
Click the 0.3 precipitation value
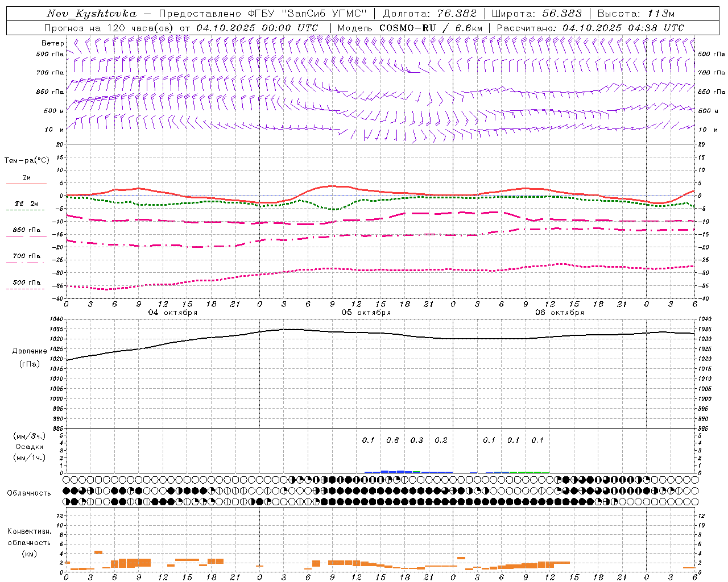417,440
